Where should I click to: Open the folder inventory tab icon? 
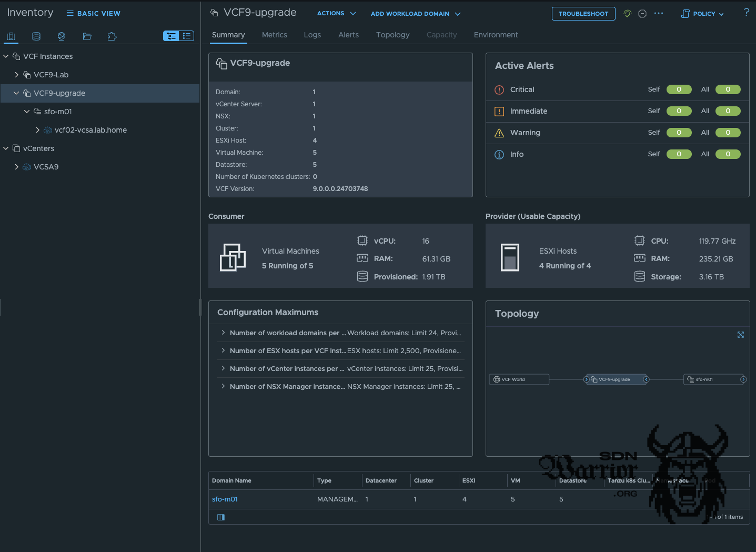click(87, 36)
